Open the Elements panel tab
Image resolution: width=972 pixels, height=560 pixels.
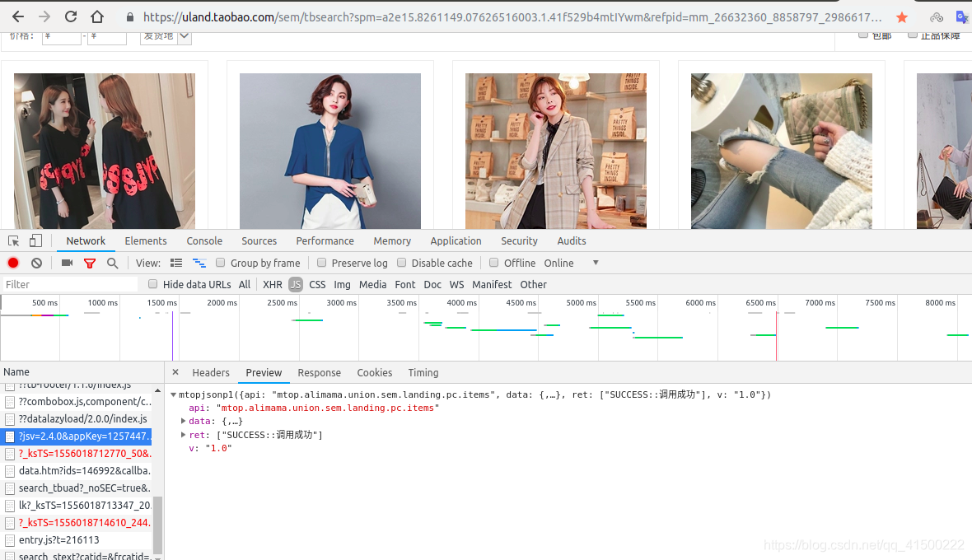pos(146,241)
